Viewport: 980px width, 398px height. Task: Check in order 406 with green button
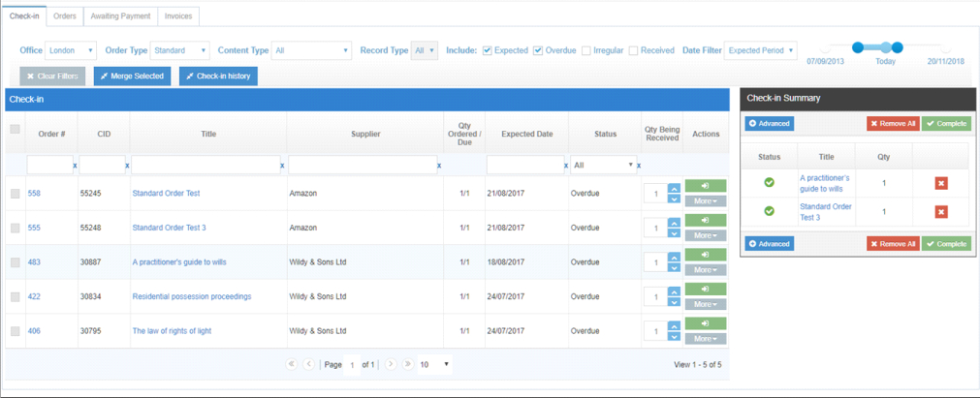pos(706,323)
